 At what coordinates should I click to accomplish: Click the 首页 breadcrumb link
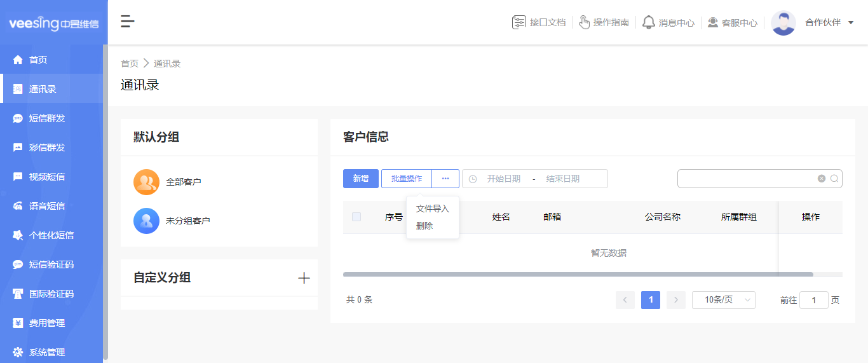[130, 64]
